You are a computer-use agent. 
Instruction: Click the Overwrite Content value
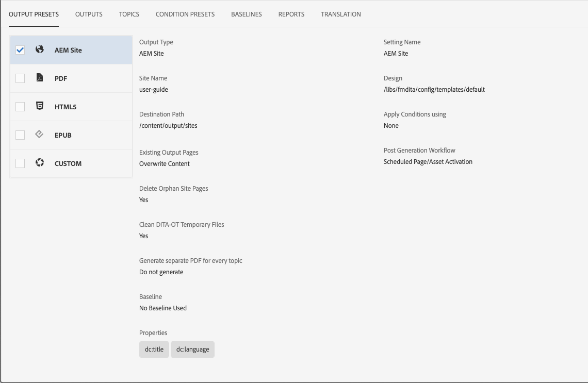pyautogui.click(x=164, y=164)
